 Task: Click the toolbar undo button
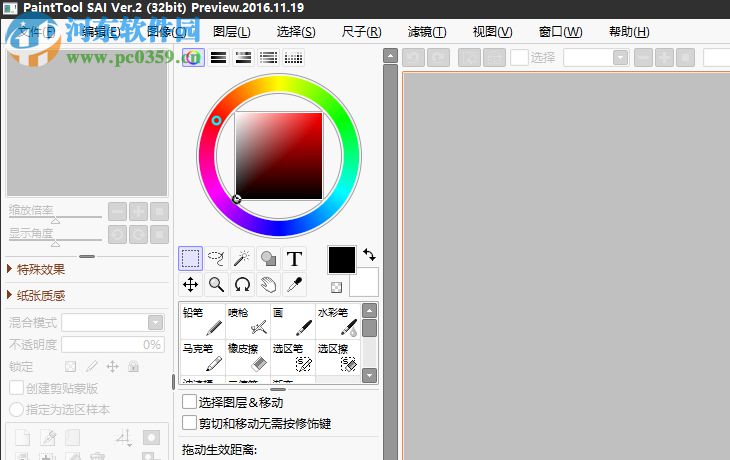[413, 58]
